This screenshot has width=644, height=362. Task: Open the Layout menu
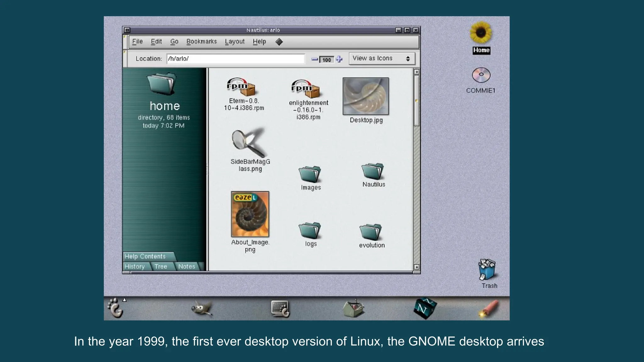pos(235,41)
